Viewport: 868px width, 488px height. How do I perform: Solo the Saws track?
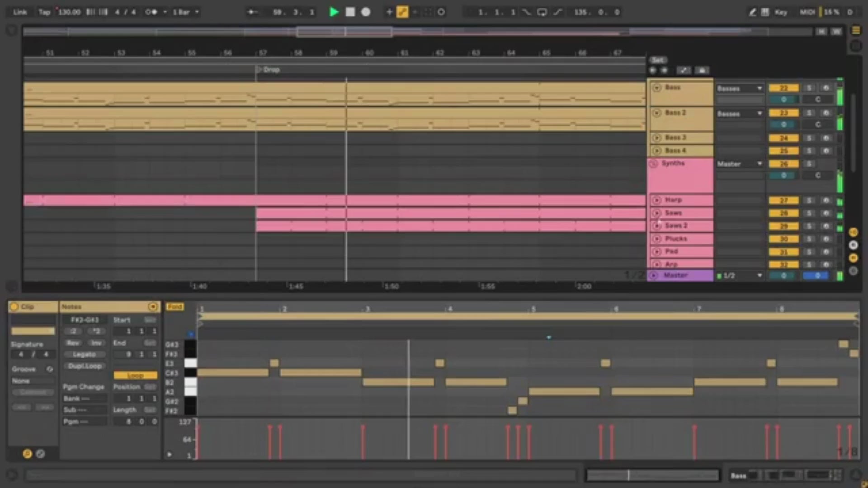tap(809, 213)
